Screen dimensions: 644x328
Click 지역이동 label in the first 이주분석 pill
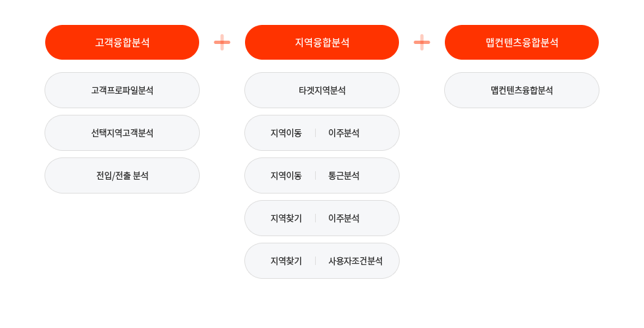click(286, 133)
